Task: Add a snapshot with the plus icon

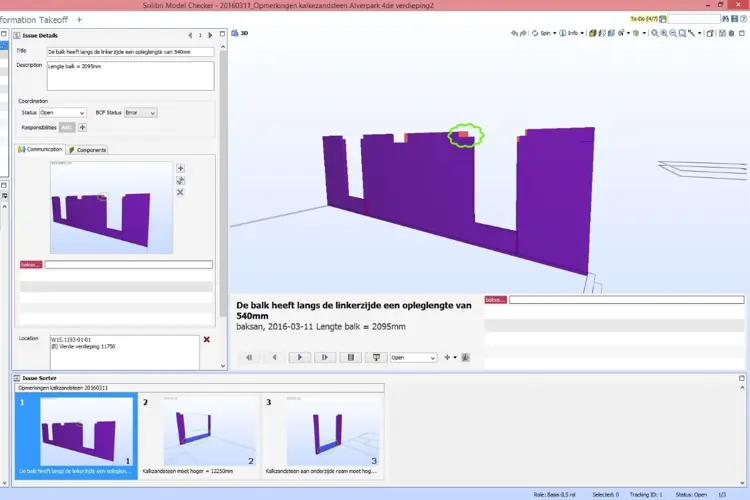Action: pyautogui.click(x=180, y=169)
